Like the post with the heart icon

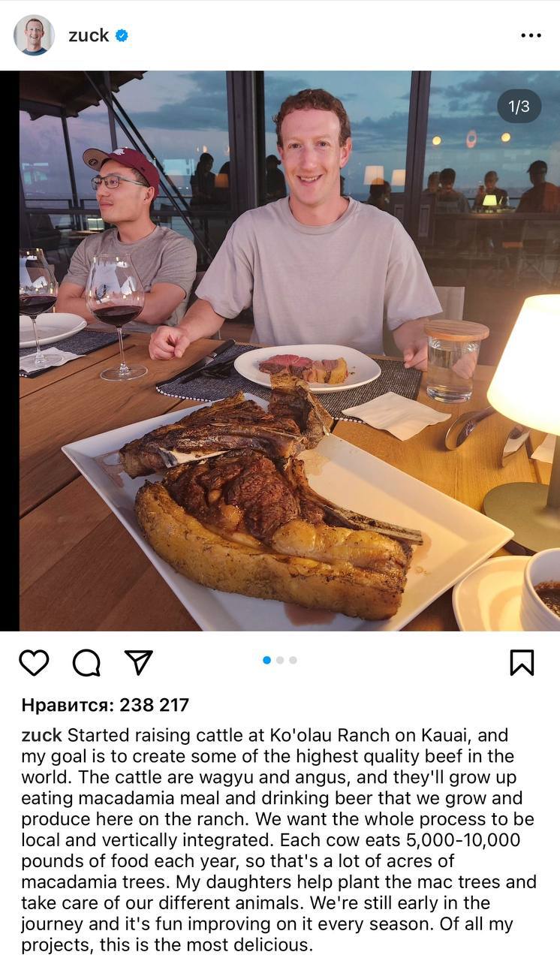[x=34, y=662]
